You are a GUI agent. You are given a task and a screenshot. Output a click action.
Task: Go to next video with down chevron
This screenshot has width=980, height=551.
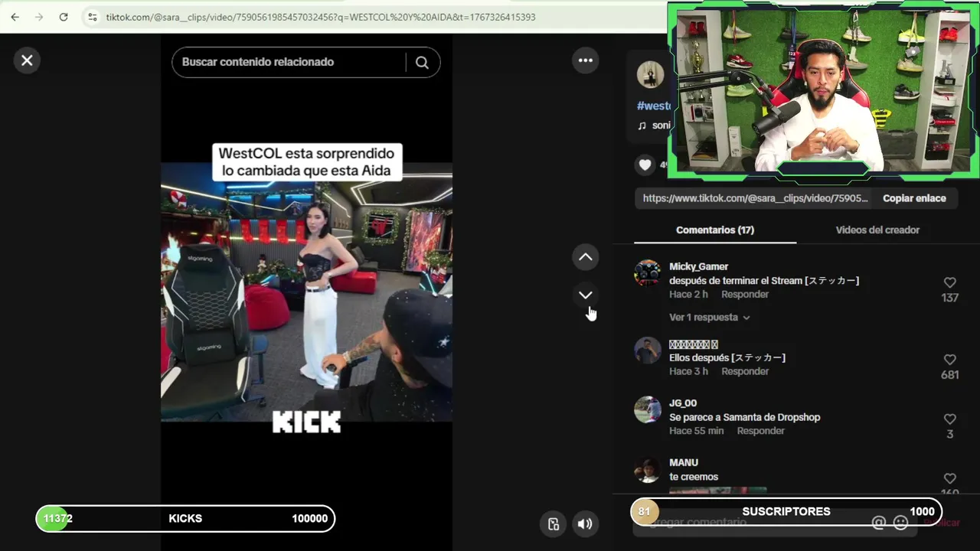[x=586, y=295]
